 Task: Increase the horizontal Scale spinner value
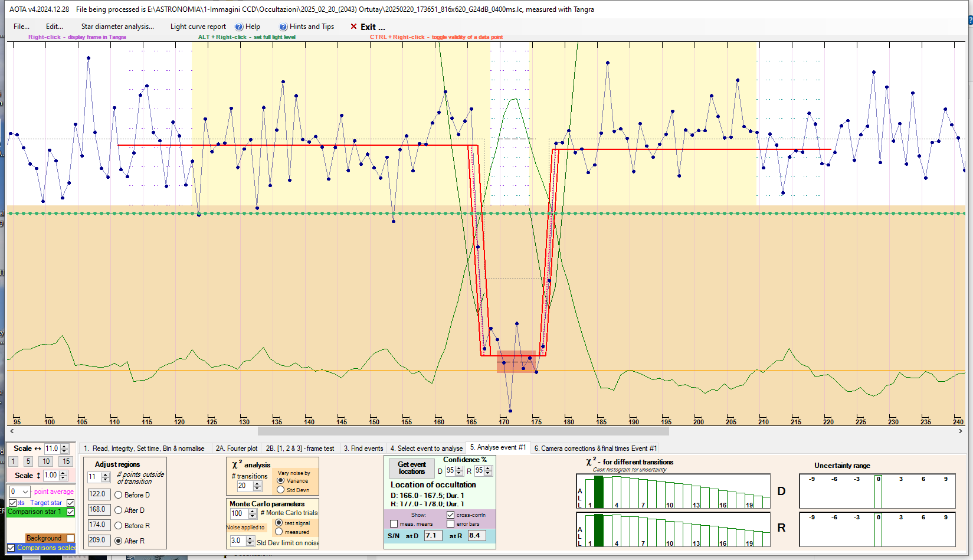tap(65, 446)
